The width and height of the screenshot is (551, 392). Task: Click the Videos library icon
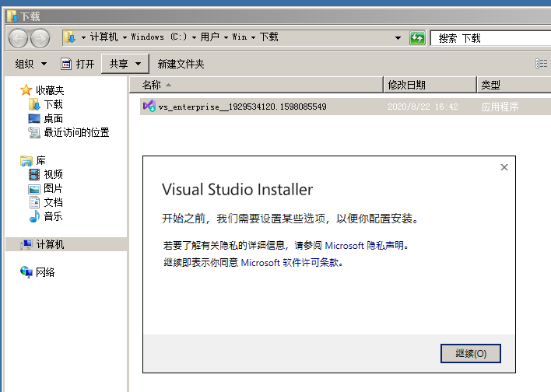34,174
